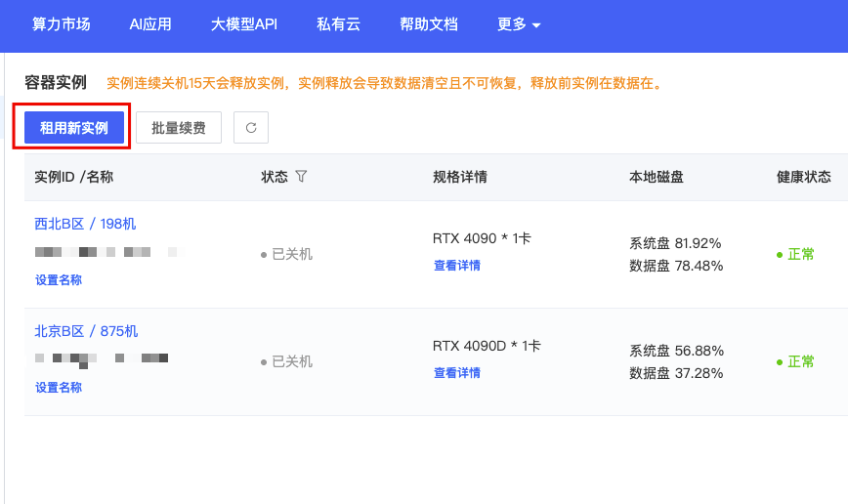848x504 pixels.
Task: Click the RTX 4090 * 1卡 spec text
Action: (482, 238)
